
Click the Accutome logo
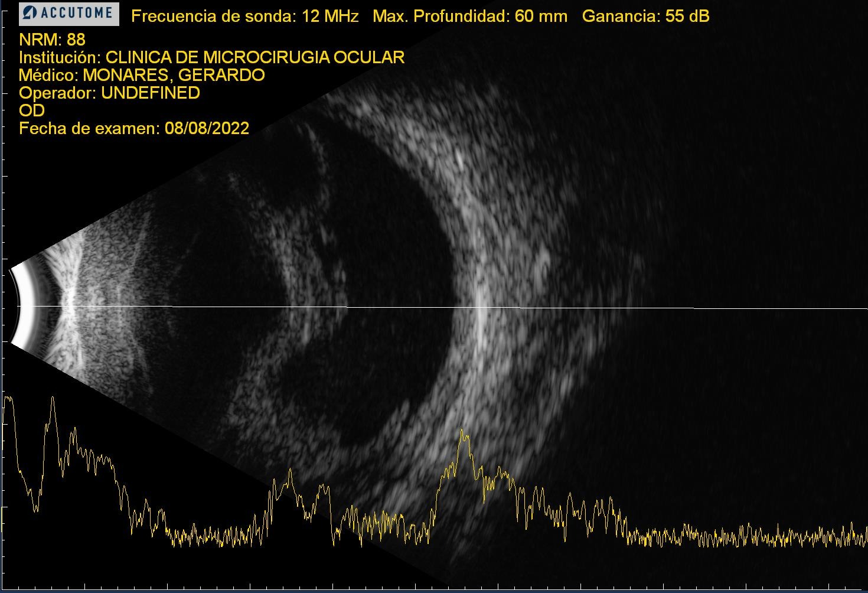tap(68, 14)
